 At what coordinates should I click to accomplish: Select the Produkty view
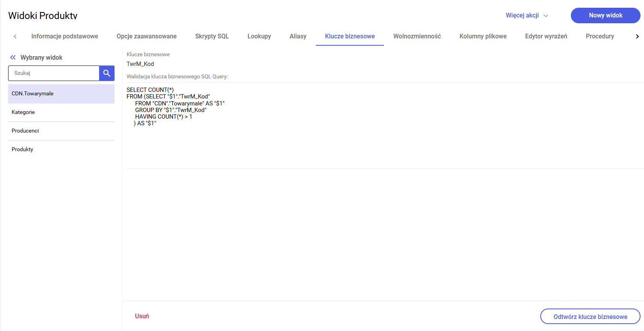[61, 150]
